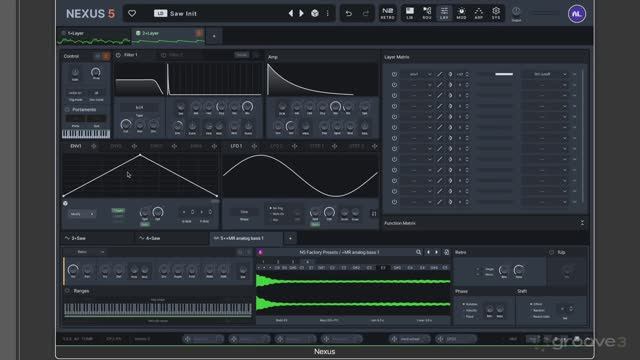This screenshot has width=640, height=360.
Task: Switch to the ENV1 tab
Action: [x=76, y=146]
